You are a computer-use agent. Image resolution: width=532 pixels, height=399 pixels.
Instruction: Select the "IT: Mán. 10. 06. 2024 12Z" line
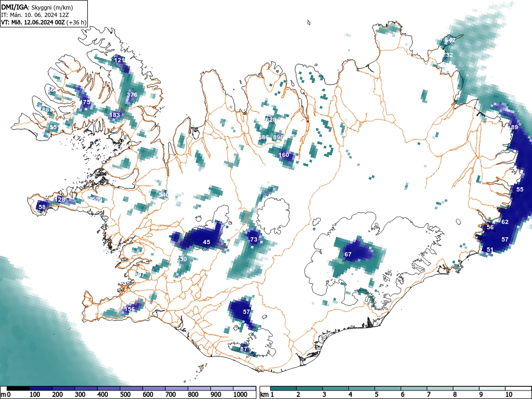[x=35, y=15]
